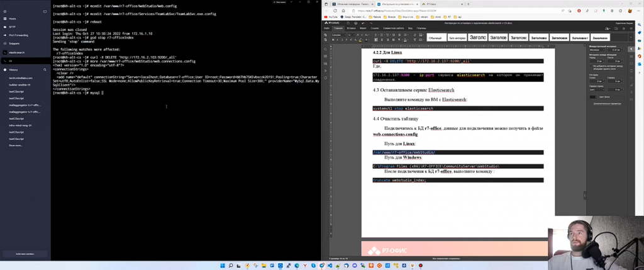Screen dimensions: 644x270
Task: Toggle don't add interval between paragraphs checkbox
Action: click(x=591, y=65)
